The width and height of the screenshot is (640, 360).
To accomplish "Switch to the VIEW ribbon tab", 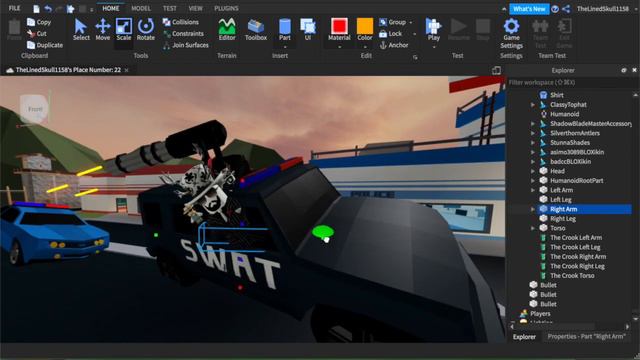I will point(196,8).
